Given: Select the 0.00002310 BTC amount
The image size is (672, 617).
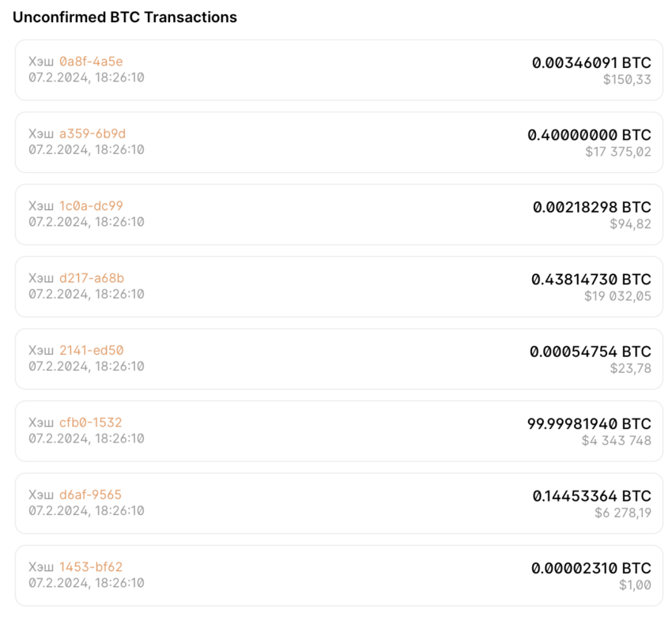Looking at the screenshot, I should tap(591, 568).
